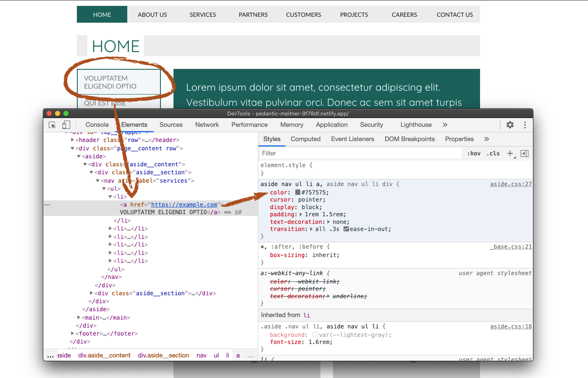
Task: Toggle the computed styles sidebar icon
Action: (x=525, y=153)
